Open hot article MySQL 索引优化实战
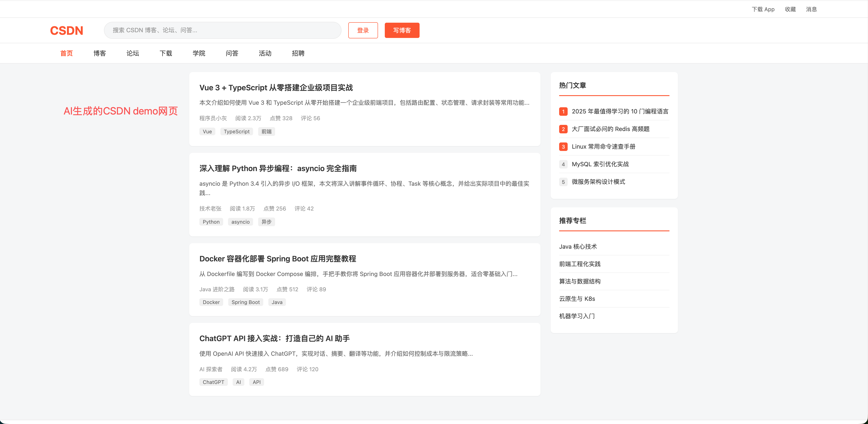This screenshot has width=868, height=424. point(600,164)
